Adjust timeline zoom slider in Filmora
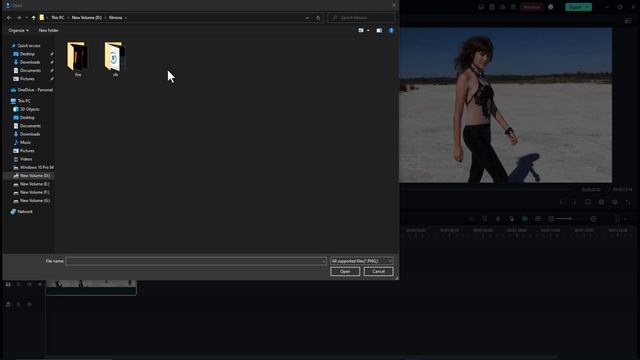The width and height of the screenshot is (640, 360). coord(570,219)
